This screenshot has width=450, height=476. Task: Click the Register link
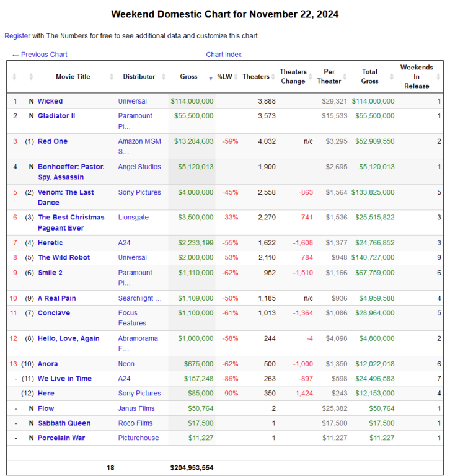coord(17,36)
